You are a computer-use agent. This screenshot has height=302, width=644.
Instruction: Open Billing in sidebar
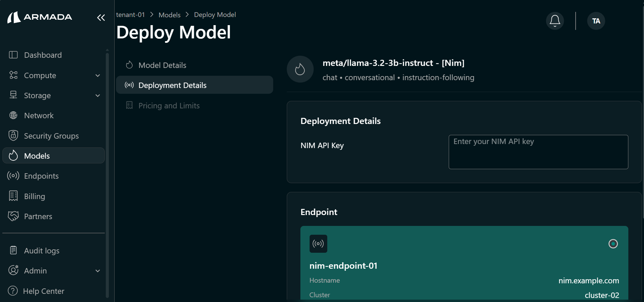click(x=53, y=196)
